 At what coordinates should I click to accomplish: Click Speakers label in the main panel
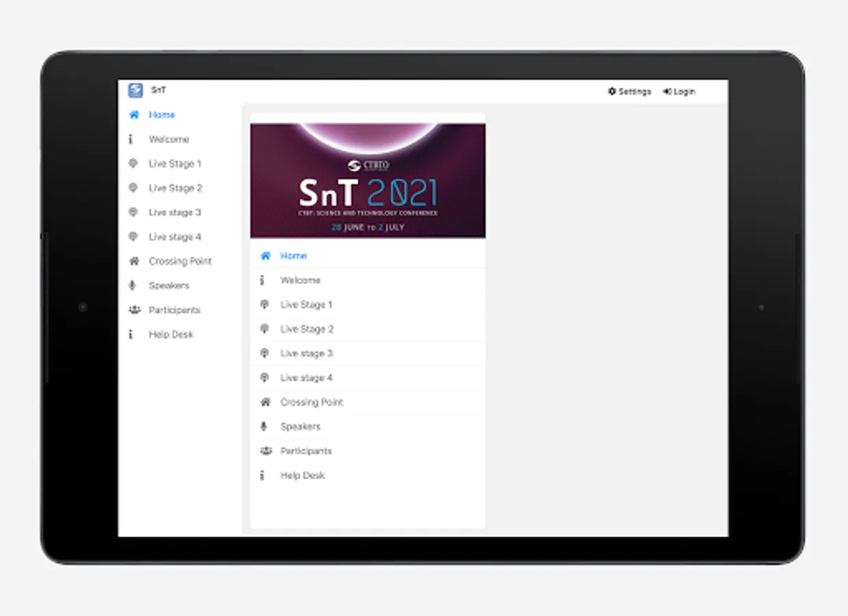[300, 427]
